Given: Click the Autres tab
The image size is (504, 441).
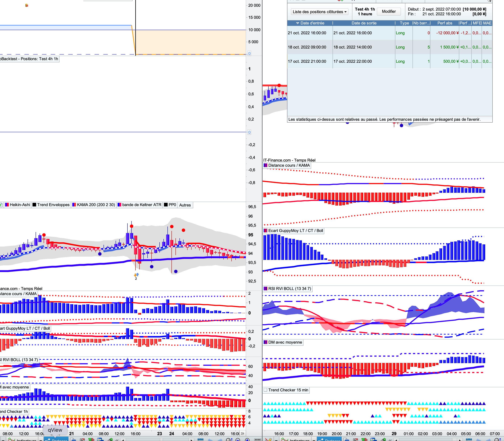Looking at the screenshot, I should tap(185, 205).
